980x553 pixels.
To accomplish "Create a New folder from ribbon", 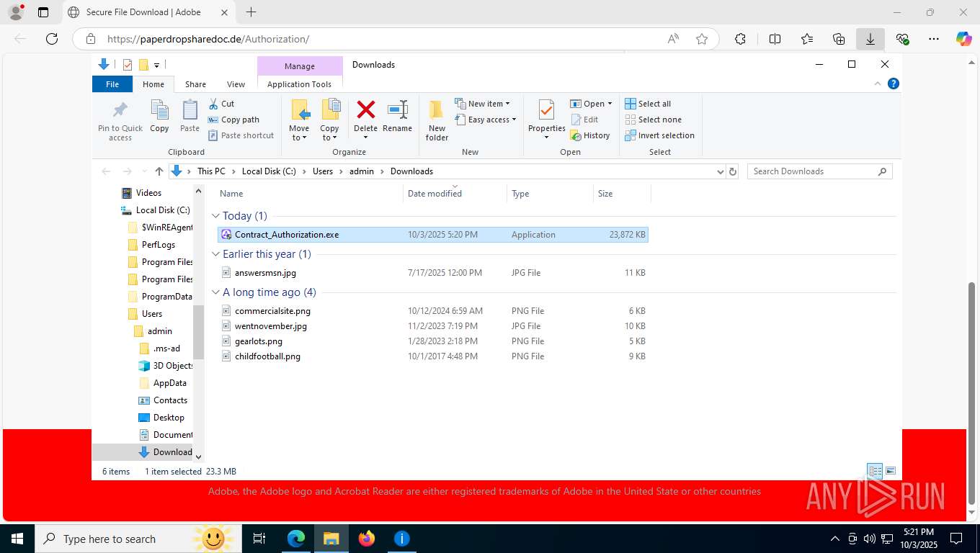I will coord(437,120).
